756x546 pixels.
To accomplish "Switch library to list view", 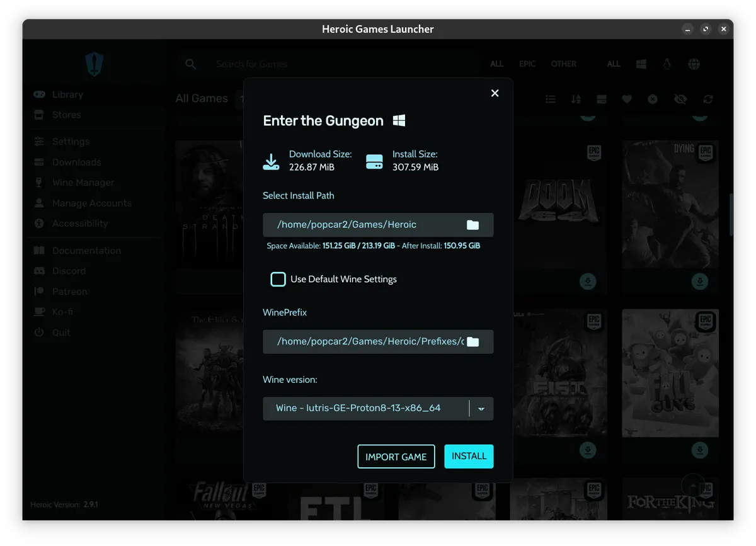I will [551, 99].
